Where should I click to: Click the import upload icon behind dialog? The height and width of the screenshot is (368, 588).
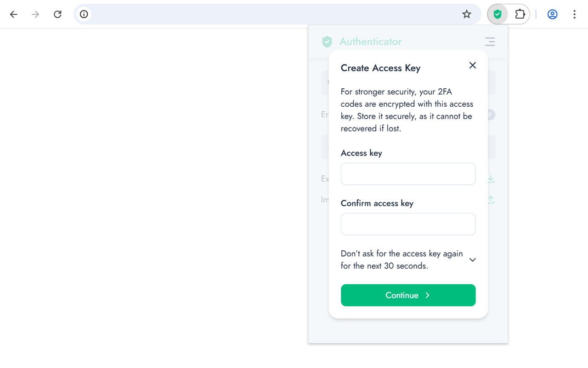tap(491, 200)
